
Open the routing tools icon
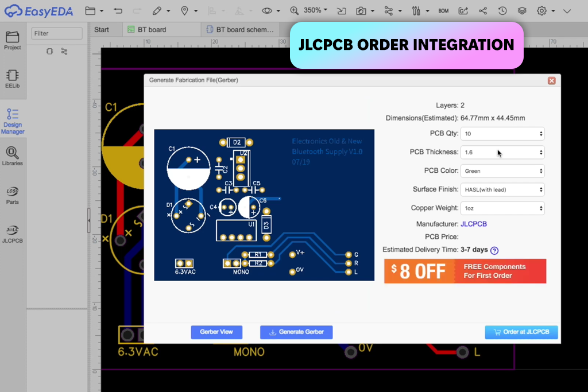point(389,11)
